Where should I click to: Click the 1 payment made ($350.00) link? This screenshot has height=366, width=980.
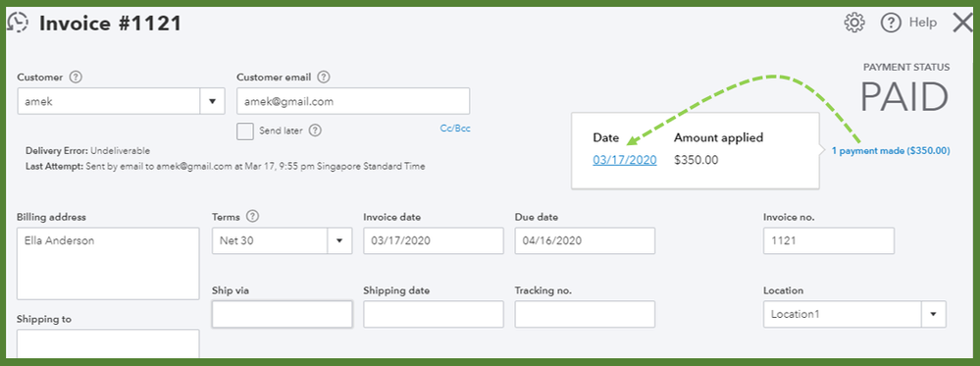pos(891,151)
